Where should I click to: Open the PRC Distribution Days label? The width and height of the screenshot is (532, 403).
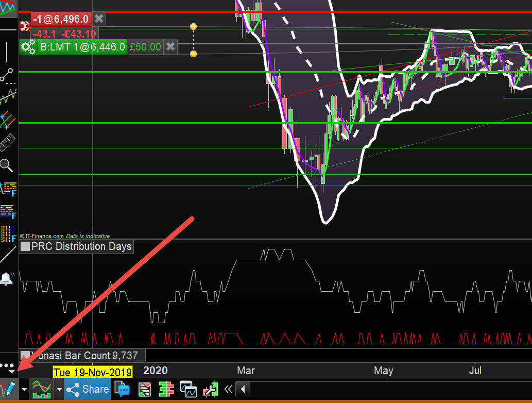pyautogui.click(x=81, y=246)
